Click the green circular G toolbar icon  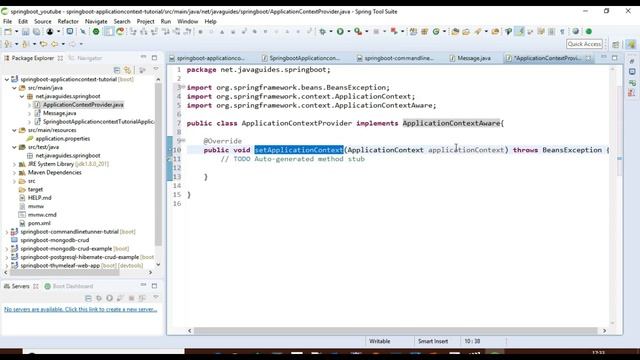pos(436,31)
